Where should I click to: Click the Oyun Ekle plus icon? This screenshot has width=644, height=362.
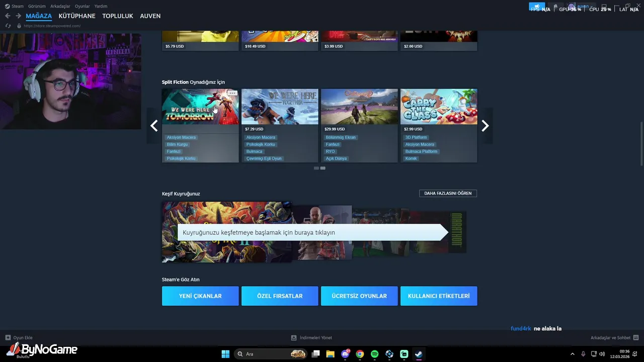coord(8,338)
